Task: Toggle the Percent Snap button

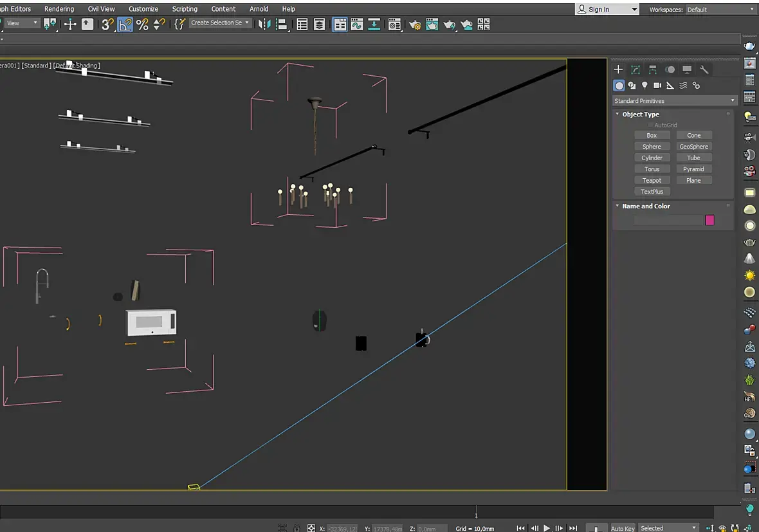Action: tap(142, 24)
